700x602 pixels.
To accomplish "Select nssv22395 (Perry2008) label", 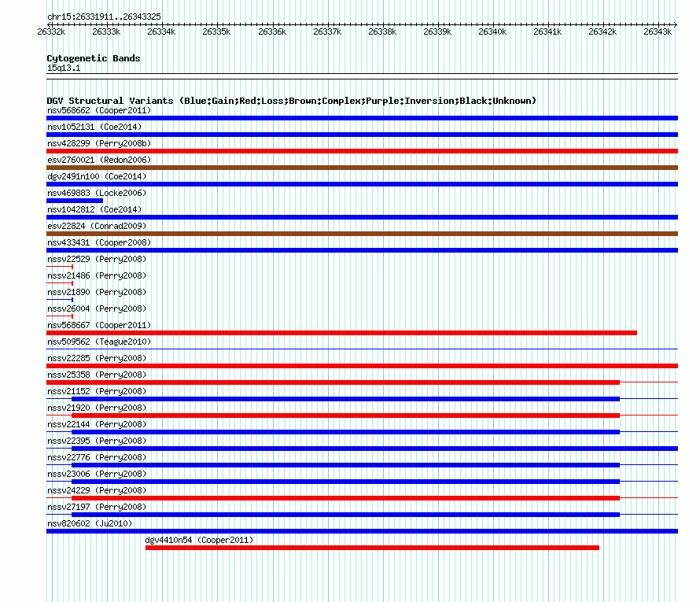I will tap(97, 441).
